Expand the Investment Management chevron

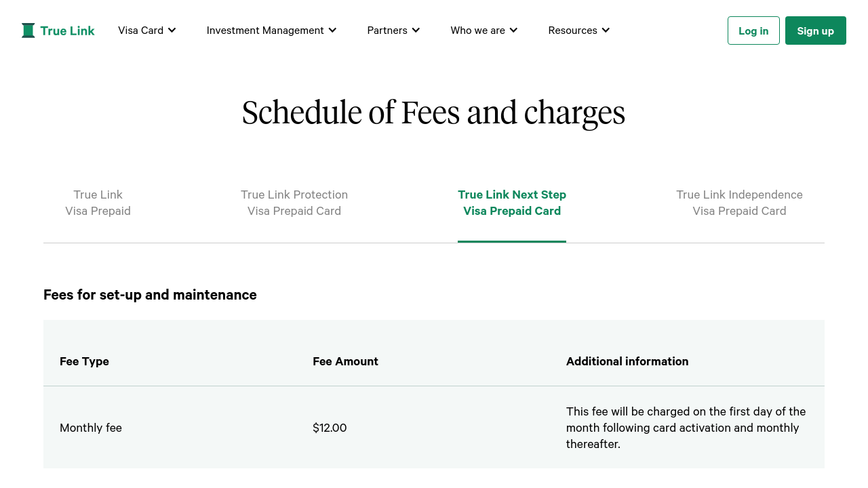pos(332,30)
